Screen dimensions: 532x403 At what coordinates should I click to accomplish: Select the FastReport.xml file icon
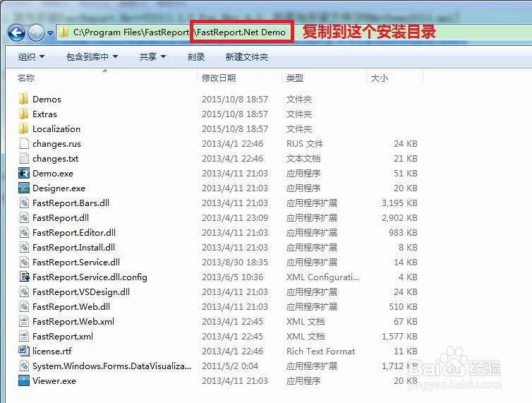(x=24, y=337)
